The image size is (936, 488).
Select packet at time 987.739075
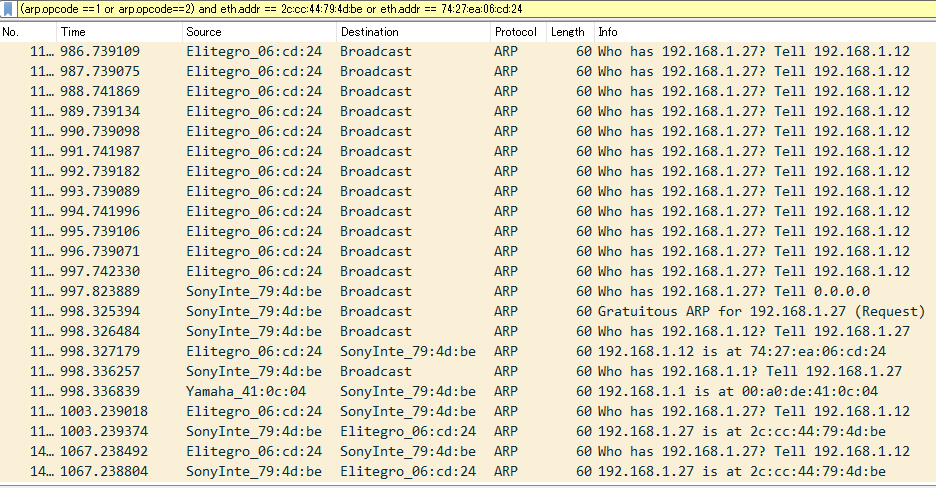[468, 72]
